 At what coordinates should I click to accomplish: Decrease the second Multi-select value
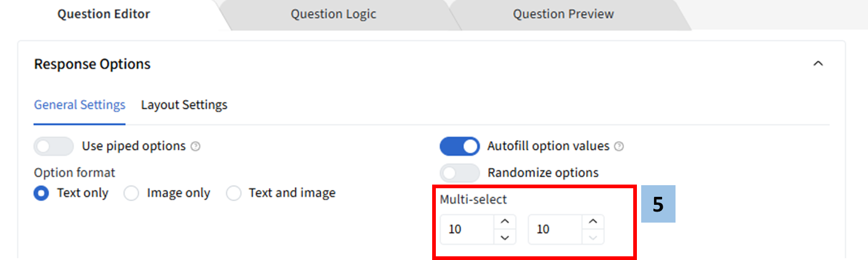[x=592, y=237]
